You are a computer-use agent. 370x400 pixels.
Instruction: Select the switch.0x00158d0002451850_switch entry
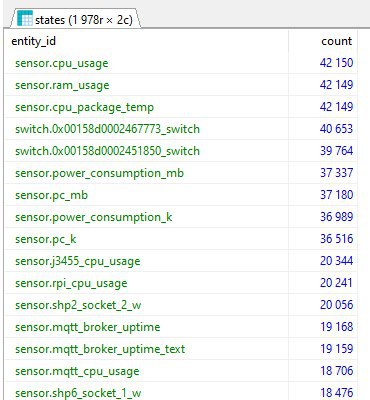[x=107, y=151]
